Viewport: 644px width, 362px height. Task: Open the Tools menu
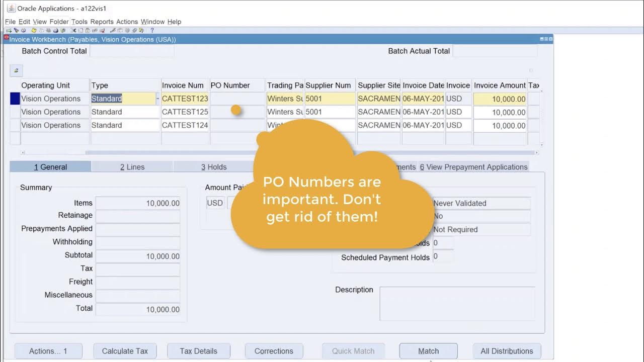pos(79,22)
